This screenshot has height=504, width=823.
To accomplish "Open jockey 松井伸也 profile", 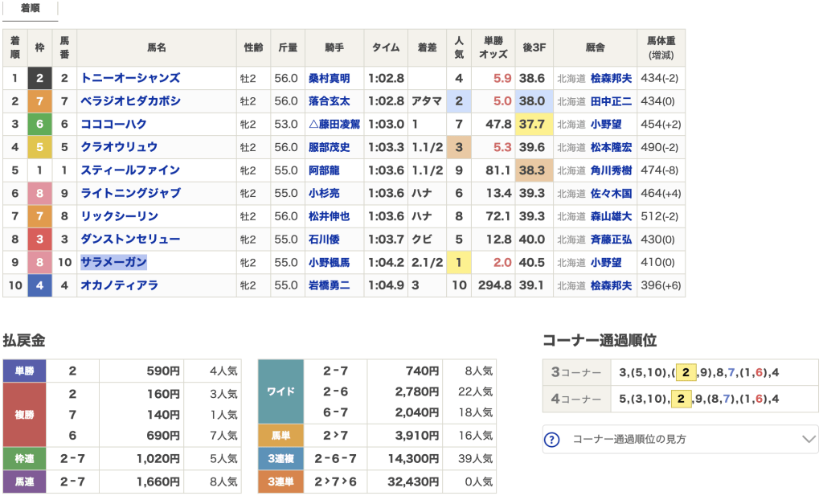I will (329, 216).
